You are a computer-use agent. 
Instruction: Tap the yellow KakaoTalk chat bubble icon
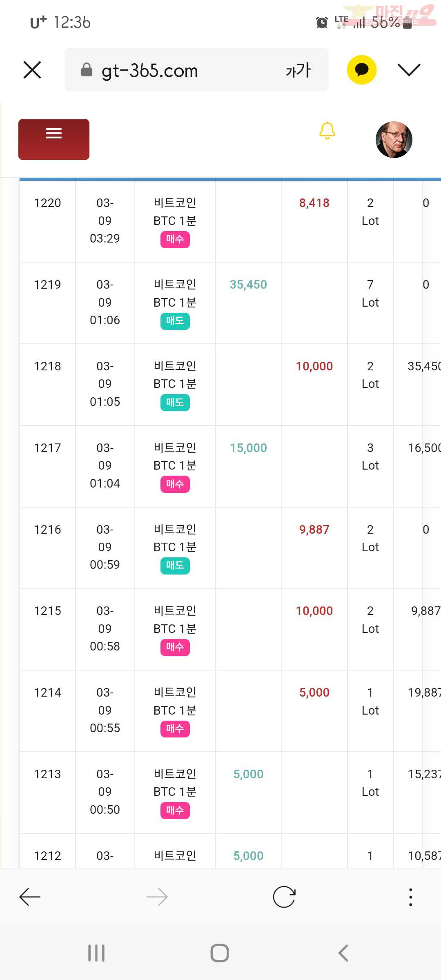pos(362,70)
